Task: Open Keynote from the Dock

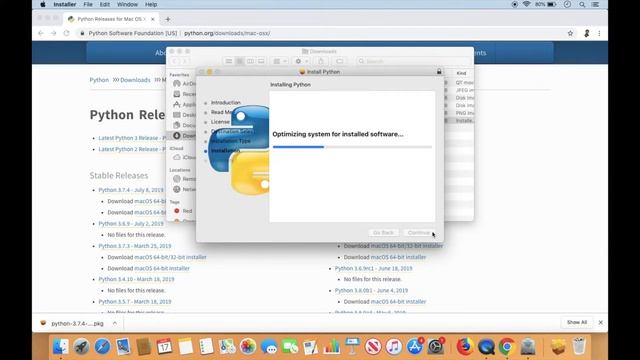Action: [x=352, y=347]
